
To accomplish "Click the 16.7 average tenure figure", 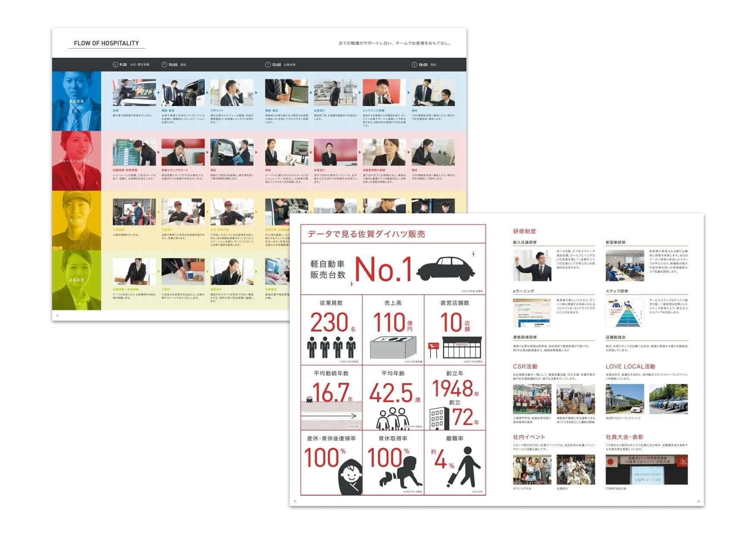I will 331,392.
